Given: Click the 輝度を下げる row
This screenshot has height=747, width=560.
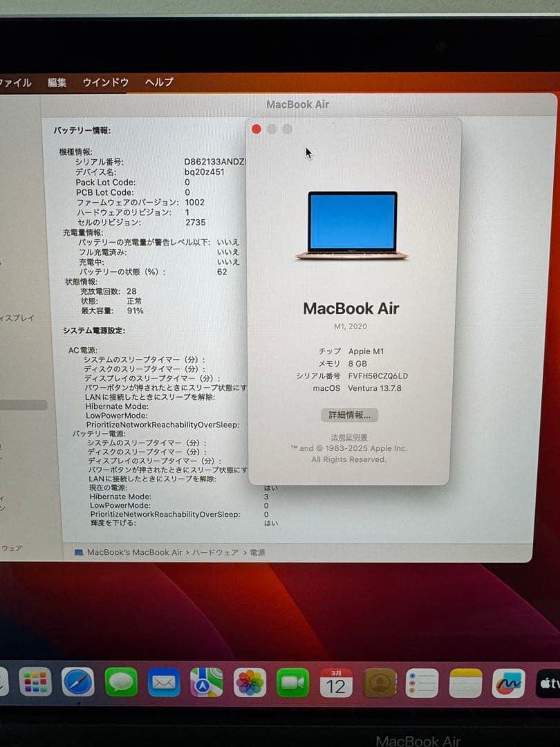Looking at the screenshot, I should click(185, 523).
